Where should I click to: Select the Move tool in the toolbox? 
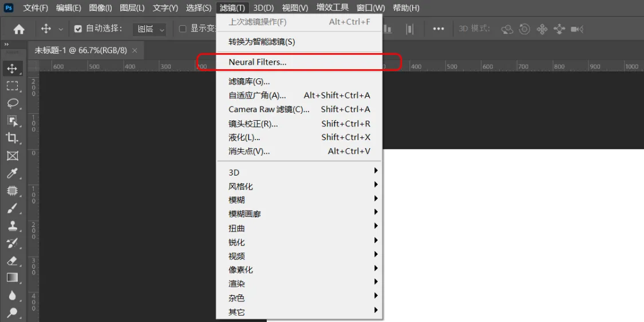click(13, 69)
